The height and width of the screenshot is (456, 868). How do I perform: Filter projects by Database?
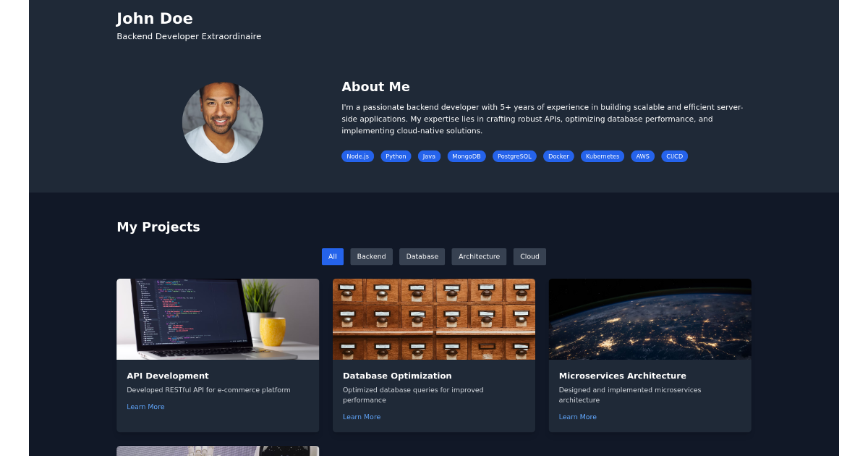422,256
